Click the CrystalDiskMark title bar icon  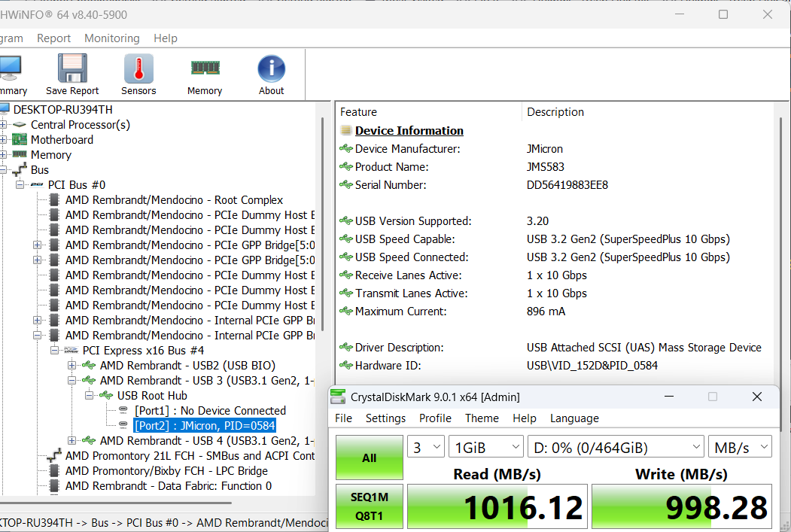click(339, 397)
